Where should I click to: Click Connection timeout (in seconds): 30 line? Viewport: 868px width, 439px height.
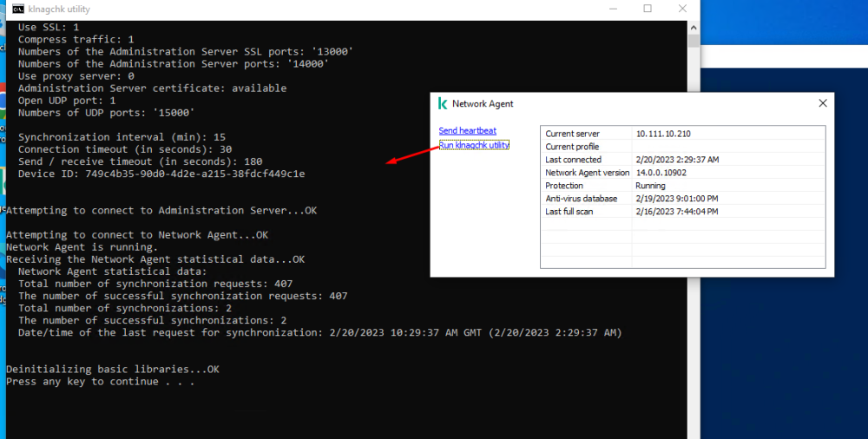124,149
